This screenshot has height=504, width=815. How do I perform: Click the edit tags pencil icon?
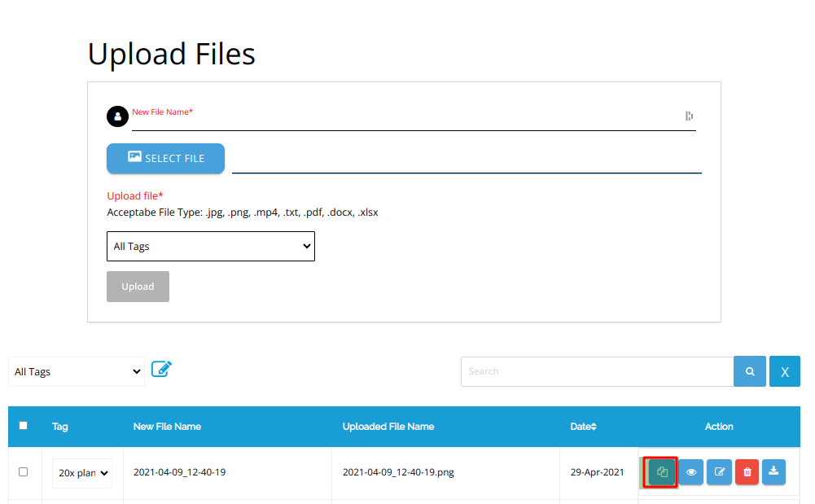coord(161,370)
